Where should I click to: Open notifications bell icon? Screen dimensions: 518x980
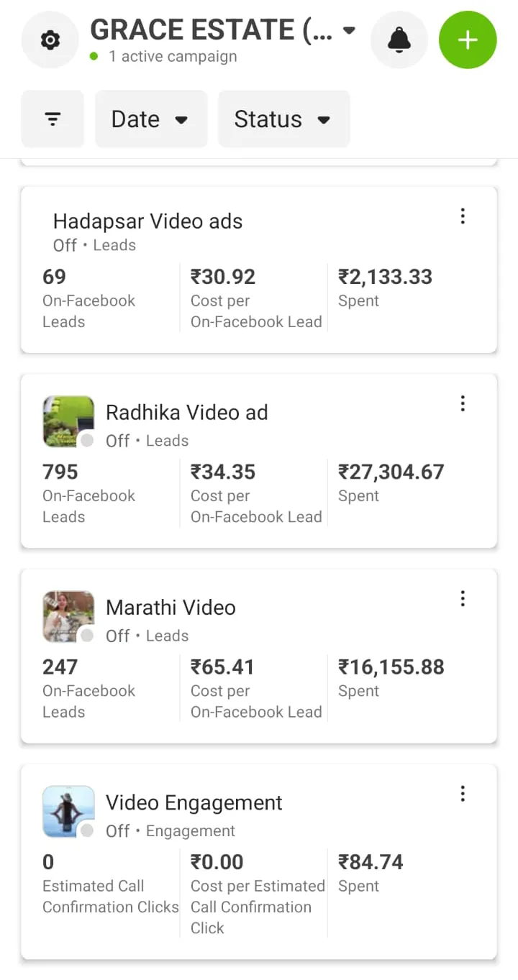click(x=399, y=40)
